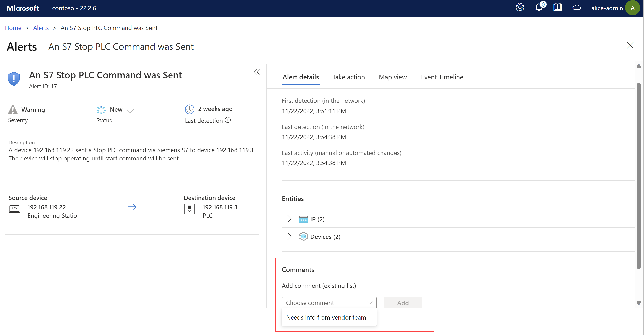Click the collapse panel chevron button
Viewport: 644px width, 335px height.
tap(256, 72)
